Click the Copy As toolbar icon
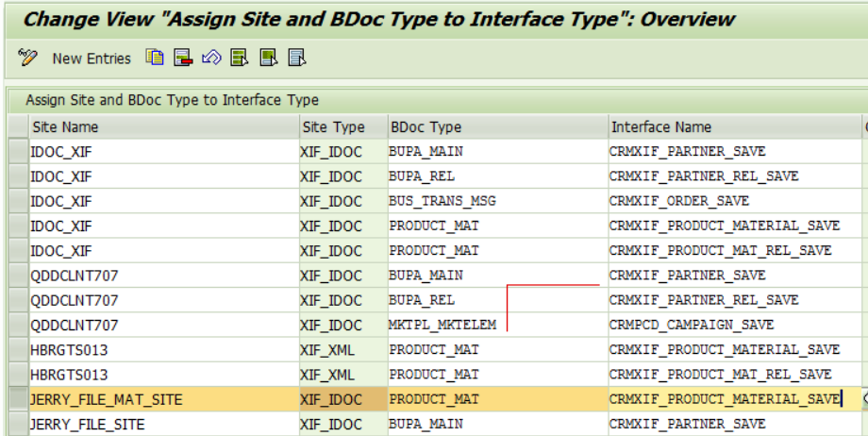 [x=155, y=57]
